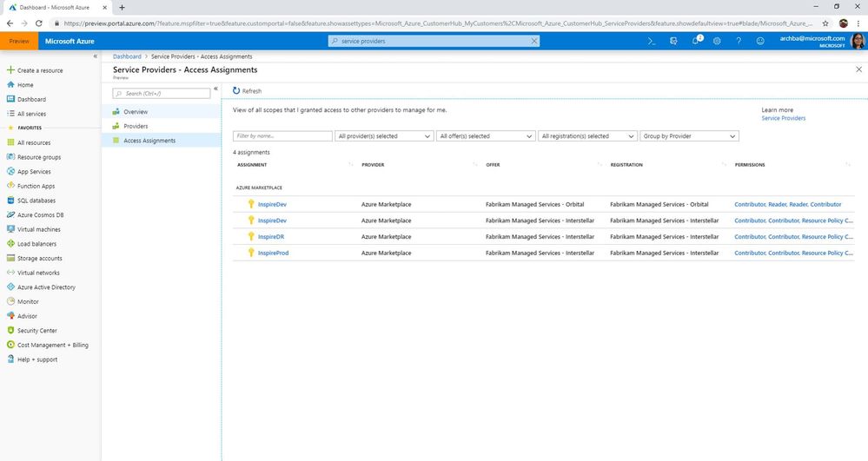Open Group by Provider dropdown
The width and height of the screenshot is (868, 461).
coord(689,136)
